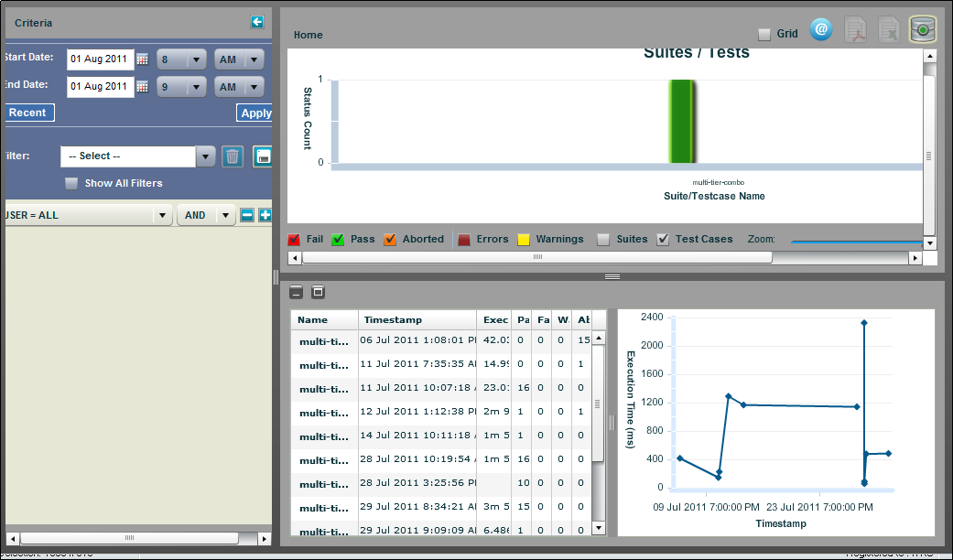The image size is (953, 560).
Task: Add a criteria row with plus icon
Action: [x=265, y=216]
